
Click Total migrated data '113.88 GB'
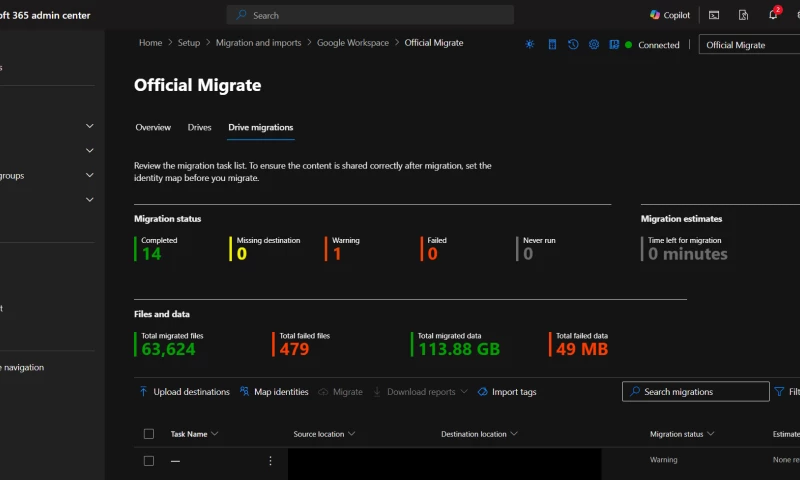point(459,349)
